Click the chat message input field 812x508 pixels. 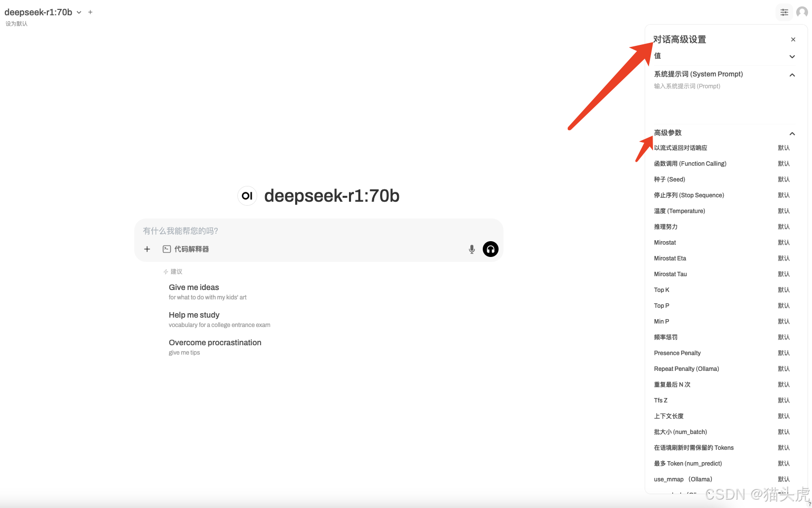pyautogui.click(x=319, y=231)
